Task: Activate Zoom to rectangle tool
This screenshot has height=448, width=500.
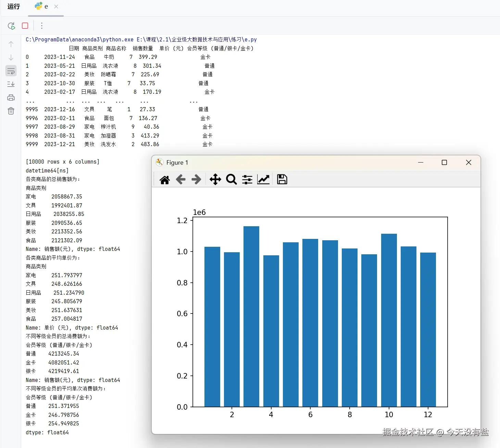Action: point(232,179)
